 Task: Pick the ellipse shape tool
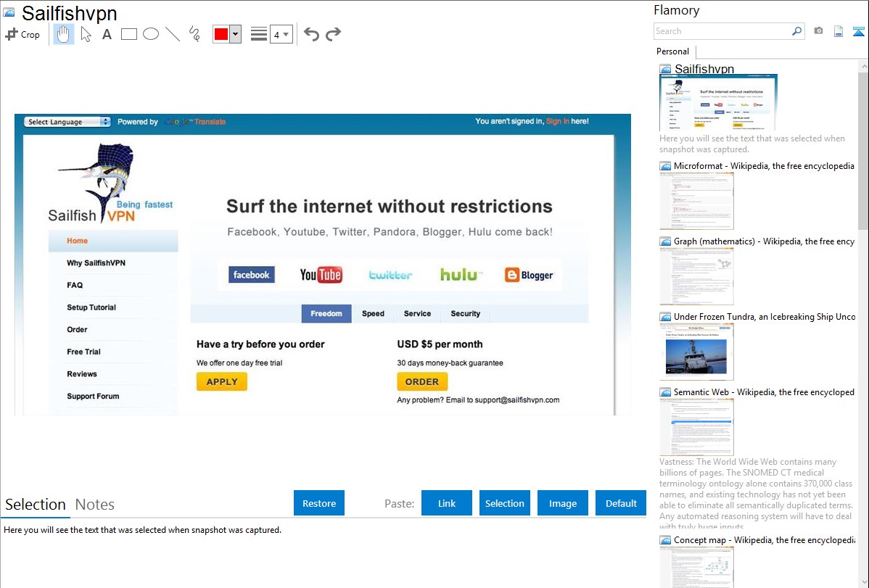pyautogui.click(x=151, y=34)
